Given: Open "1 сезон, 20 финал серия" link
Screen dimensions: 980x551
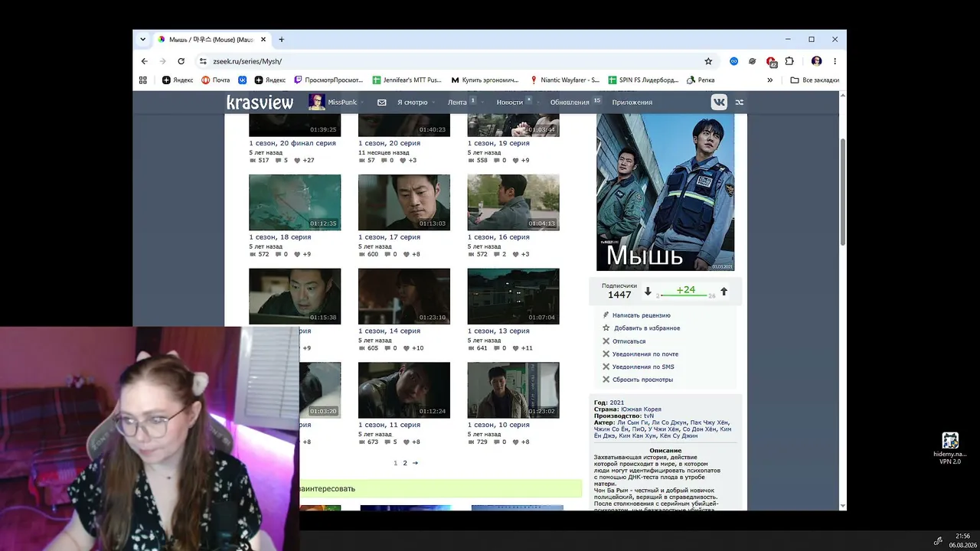Looking at the screenshot, I should pos(292,143).
